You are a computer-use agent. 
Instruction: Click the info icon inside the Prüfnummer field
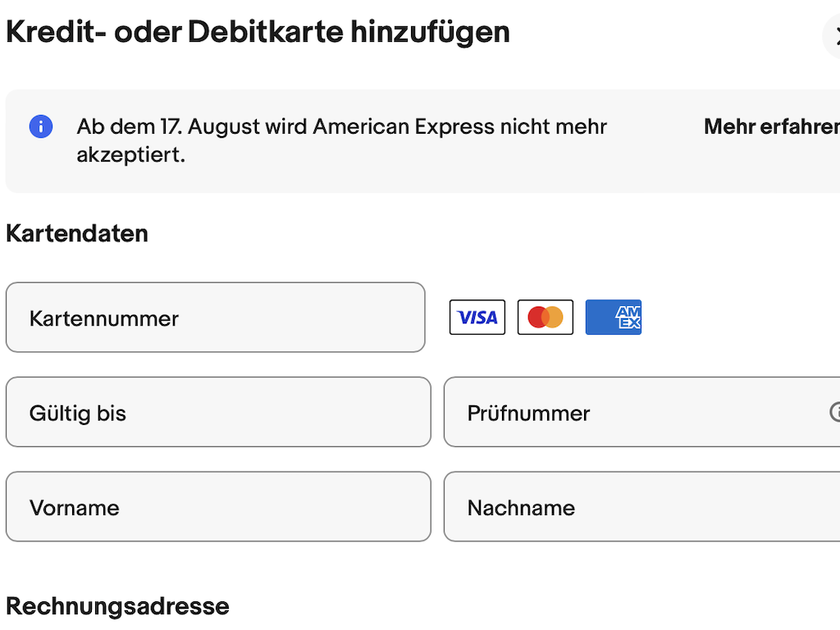point(835,412)
